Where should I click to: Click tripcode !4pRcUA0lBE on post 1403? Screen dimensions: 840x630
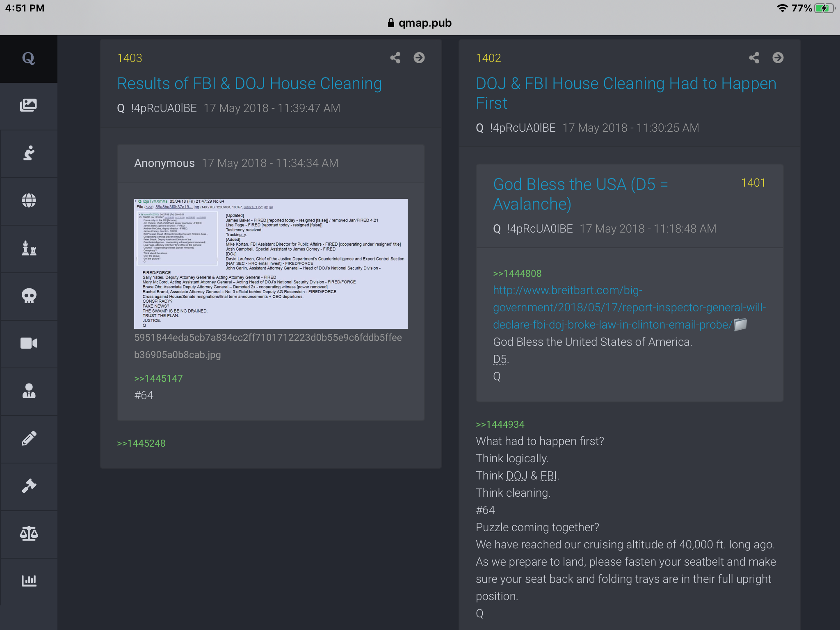[164, 108]
